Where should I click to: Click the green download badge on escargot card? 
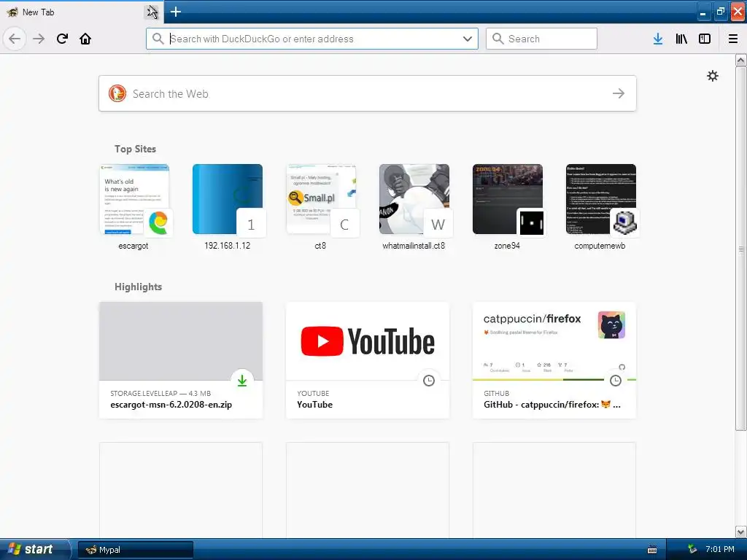point(242,380)
